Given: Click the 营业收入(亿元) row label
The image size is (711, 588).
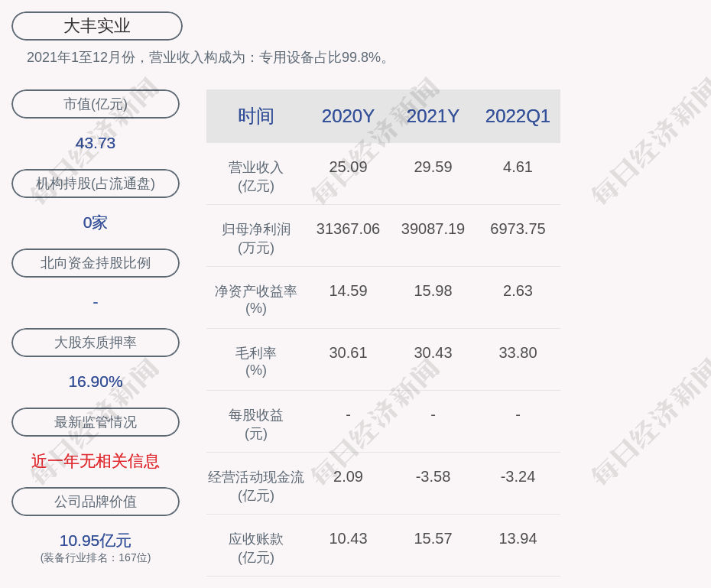Looking at the screenshot, I should coord(256,177).
